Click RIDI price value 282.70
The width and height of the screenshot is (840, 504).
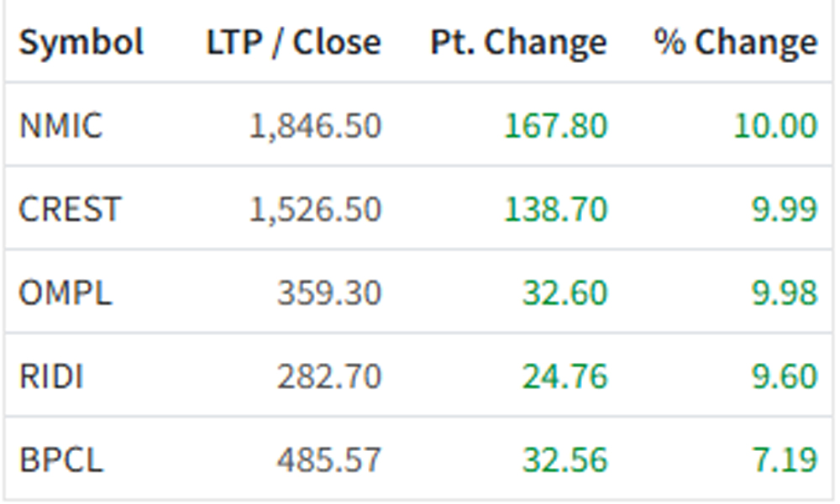click(329, 376)
